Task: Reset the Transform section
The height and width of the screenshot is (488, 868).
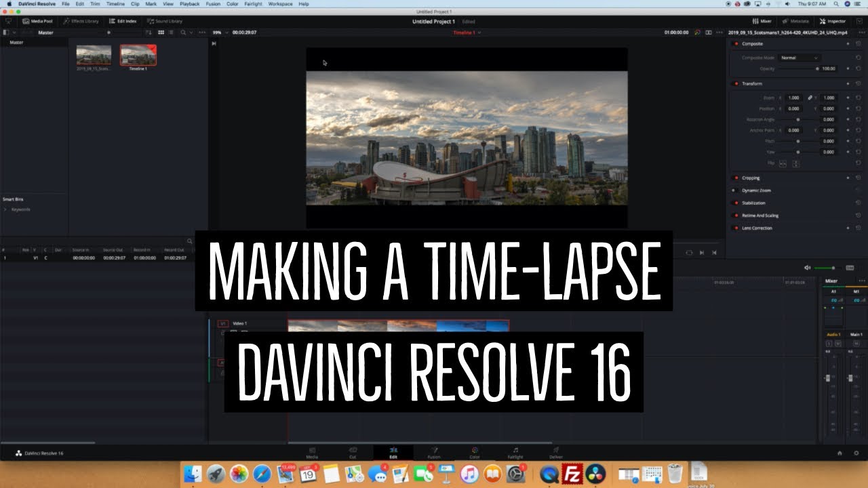Action: coord(859,84)
